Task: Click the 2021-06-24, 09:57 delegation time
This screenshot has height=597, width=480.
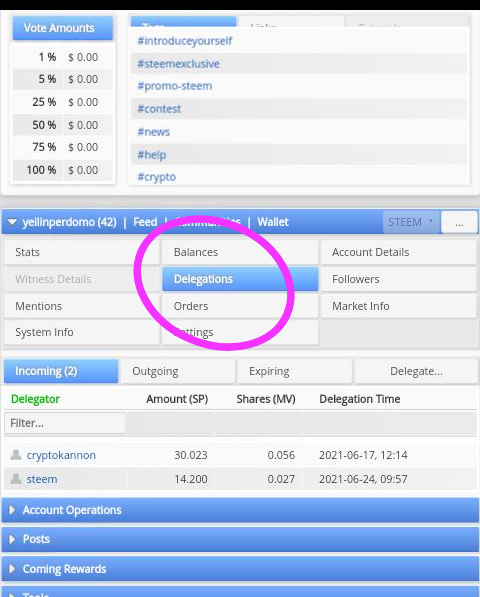Action: tap(363, 479)
